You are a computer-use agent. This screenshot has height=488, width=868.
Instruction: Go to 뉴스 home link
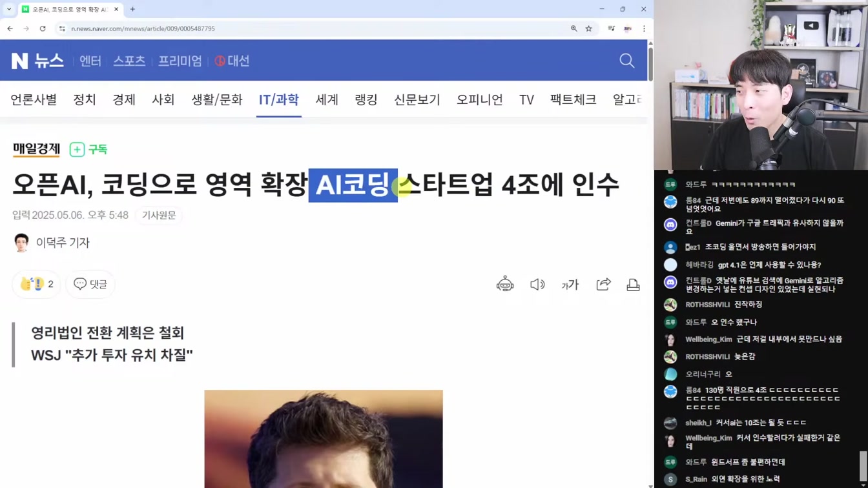(49, 61)
